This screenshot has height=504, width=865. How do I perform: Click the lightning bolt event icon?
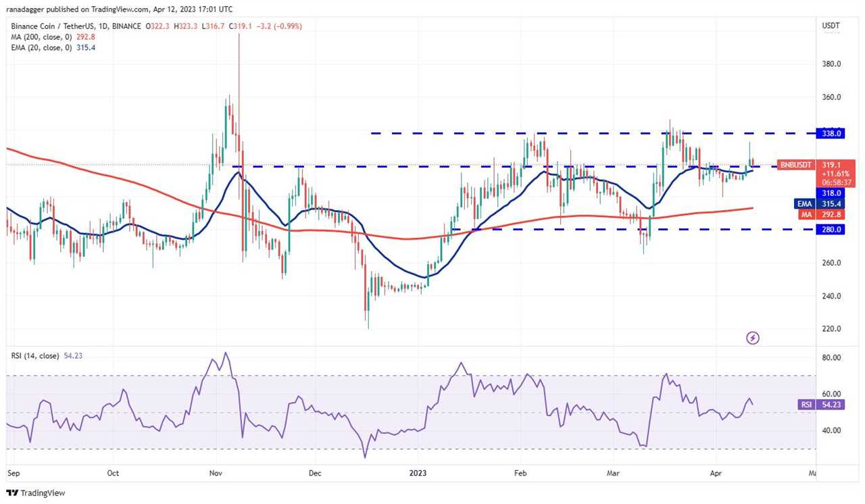point(753,337)
